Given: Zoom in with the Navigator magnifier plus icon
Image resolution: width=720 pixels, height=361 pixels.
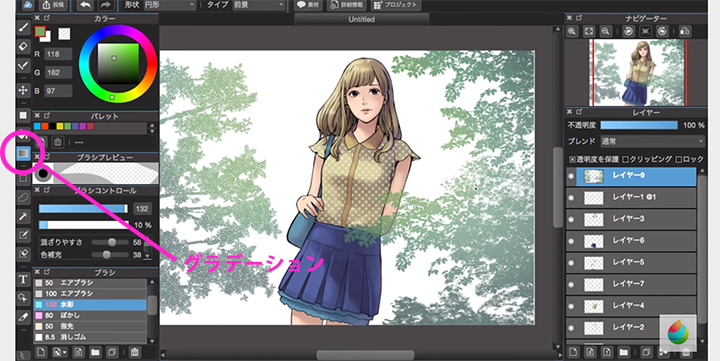Looking at the screenshot, I should [572, 31].
